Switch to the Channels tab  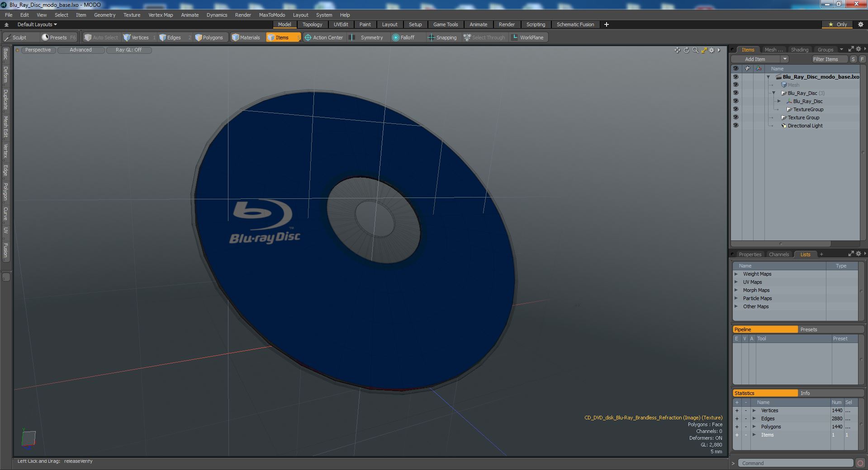point(778,254)
